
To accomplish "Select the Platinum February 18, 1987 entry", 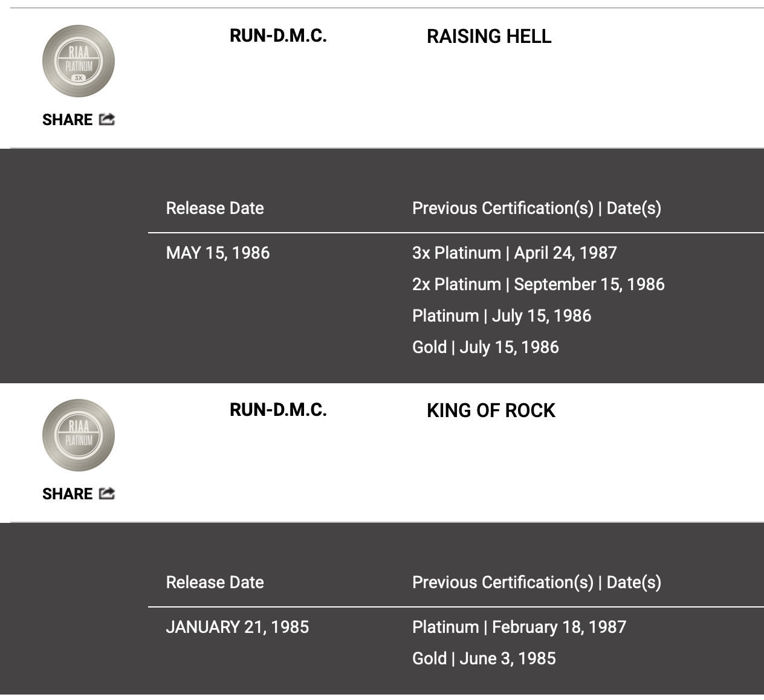I will click(x=519, y=627).
